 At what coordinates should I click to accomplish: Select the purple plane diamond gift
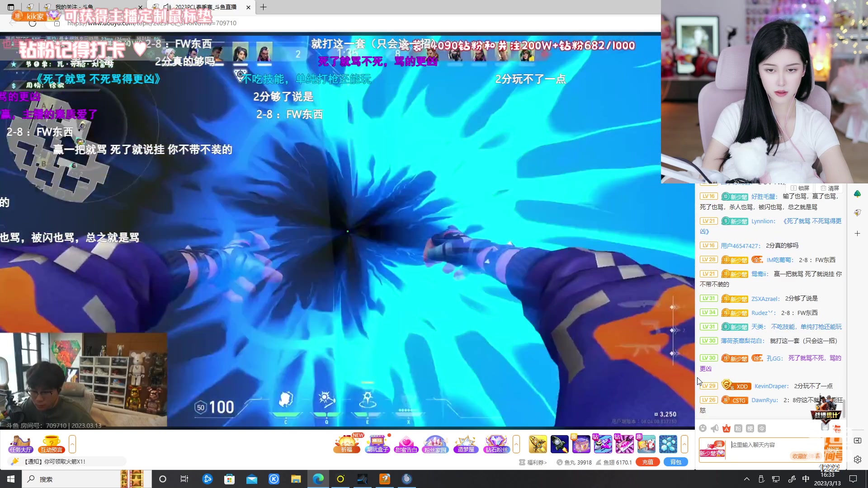click(x=603, y=444)
